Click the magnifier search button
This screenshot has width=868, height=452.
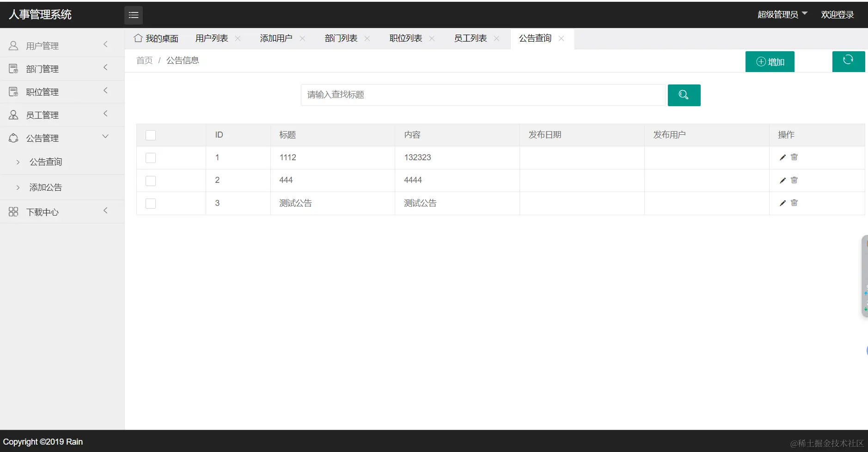684,95
